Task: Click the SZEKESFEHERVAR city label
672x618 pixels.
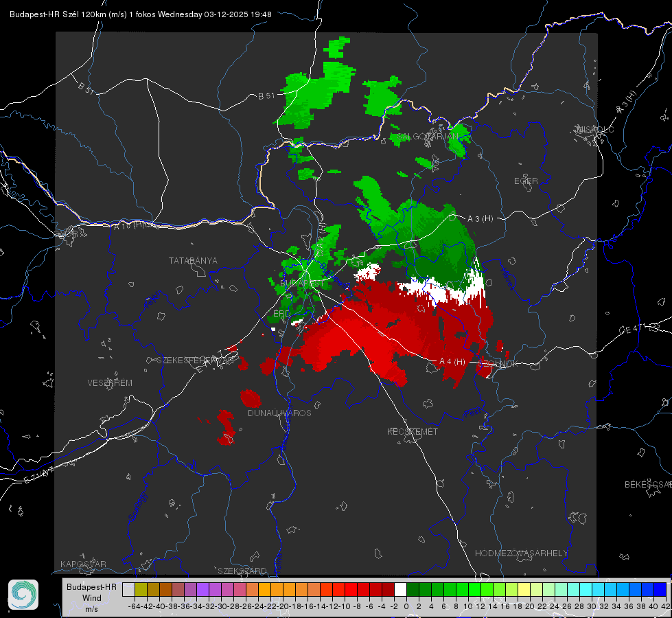Action: click(195, 360)
